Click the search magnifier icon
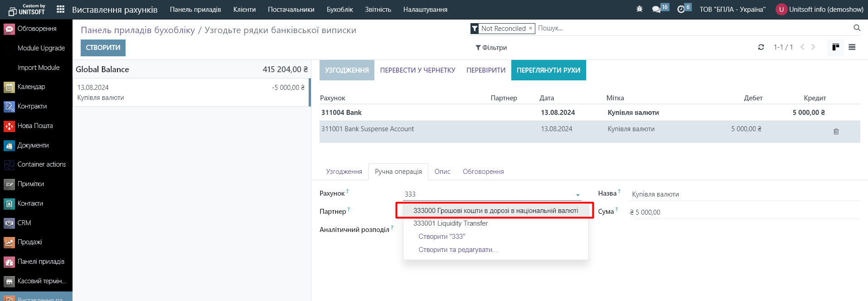The height and width of the screenshot is (301, 868). pyautogui.click(x=857, y=28)
